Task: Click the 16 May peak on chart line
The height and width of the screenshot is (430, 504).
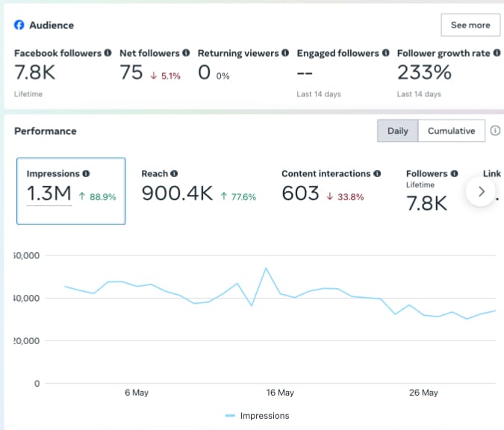Action: point(266,268)
